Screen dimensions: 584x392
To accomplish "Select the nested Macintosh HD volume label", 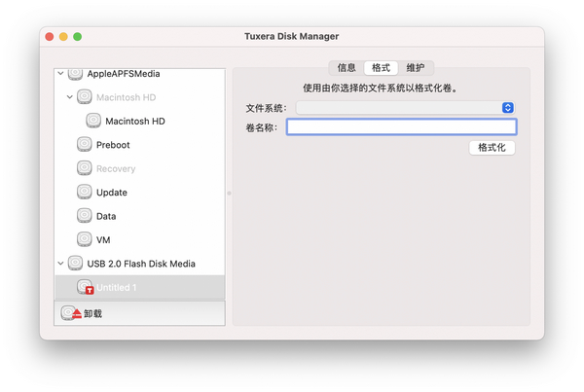I will coord(135,121).
